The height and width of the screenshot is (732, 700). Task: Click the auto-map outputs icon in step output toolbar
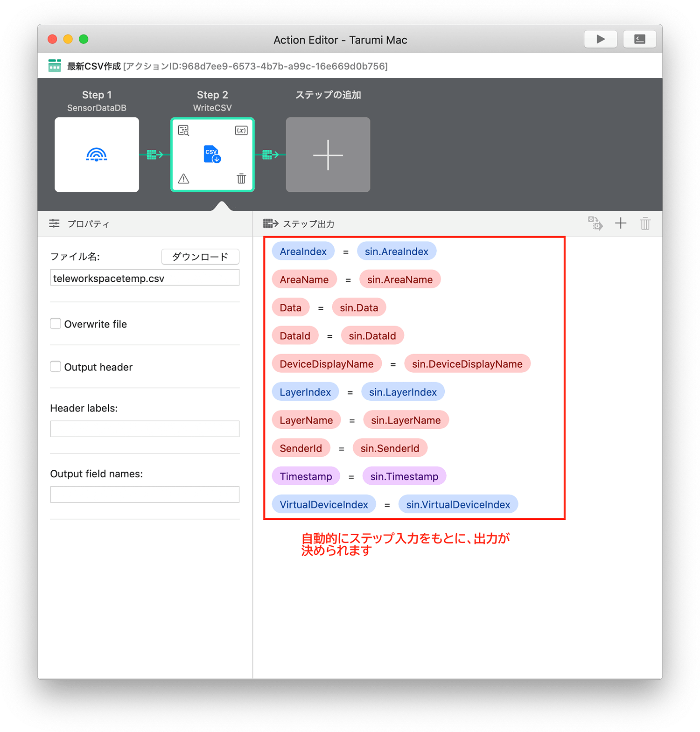point(595,223)
